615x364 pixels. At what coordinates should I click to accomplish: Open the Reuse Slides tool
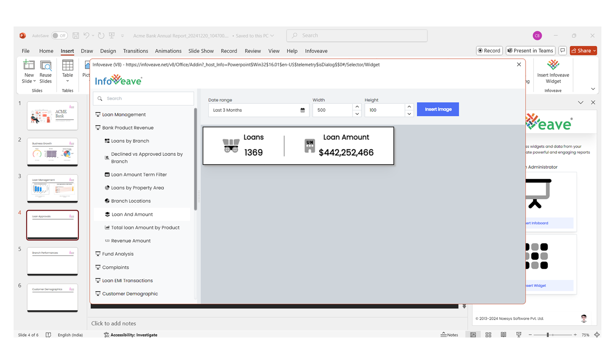pos(46,65)
